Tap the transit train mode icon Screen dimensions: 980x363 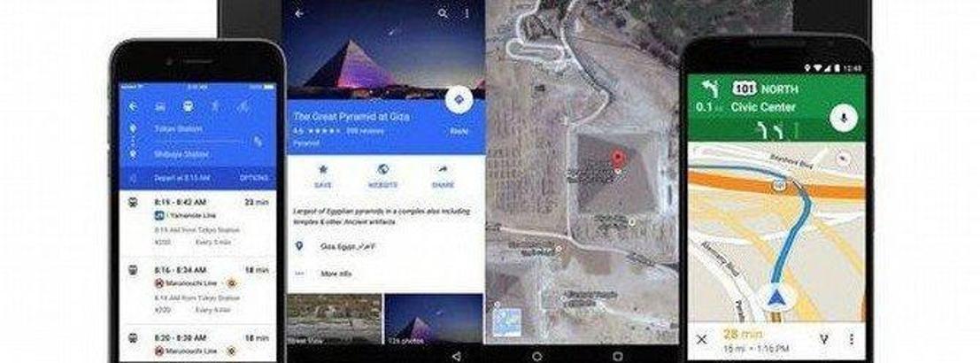coord(188,106)
